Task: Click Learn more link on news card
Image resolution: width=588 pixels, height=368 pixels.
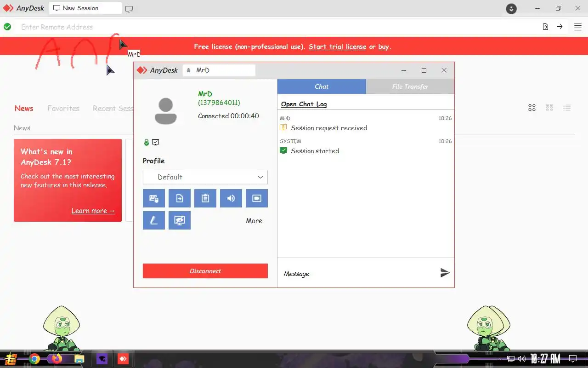Action: [x=93, y=211]
